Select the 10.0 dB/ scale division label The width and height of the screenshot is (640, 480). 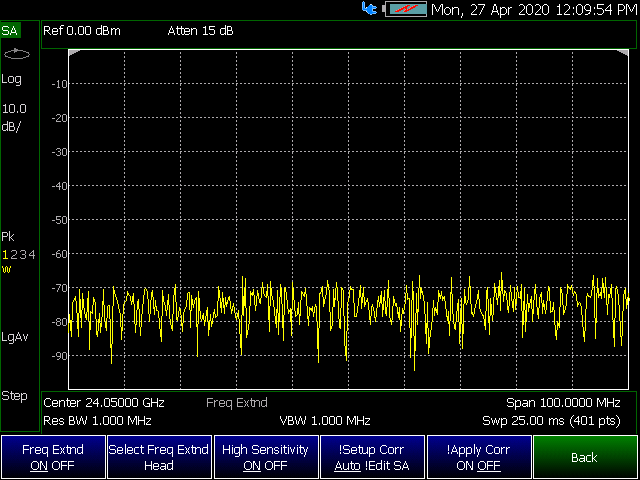(x=14, y=118)
